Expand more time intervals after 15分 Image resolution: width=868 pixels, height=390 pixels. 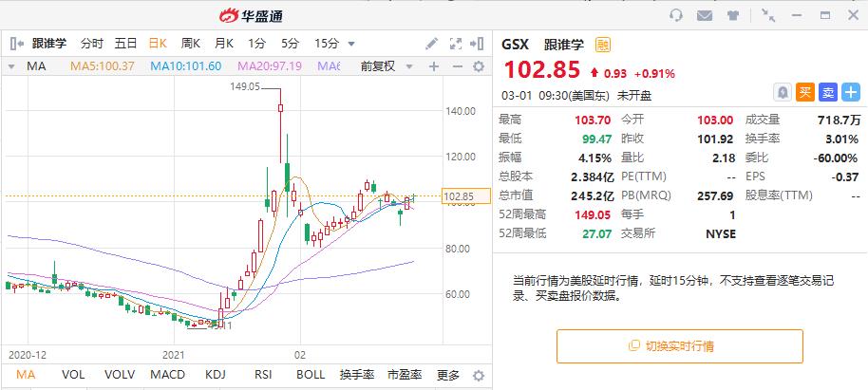351,44
